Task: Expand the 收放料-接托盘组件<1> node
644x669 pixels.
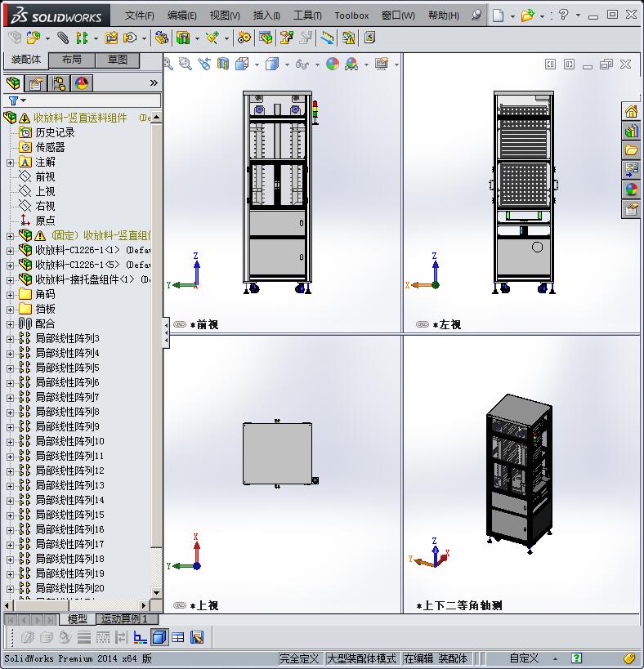Action: tap(11, 280)
